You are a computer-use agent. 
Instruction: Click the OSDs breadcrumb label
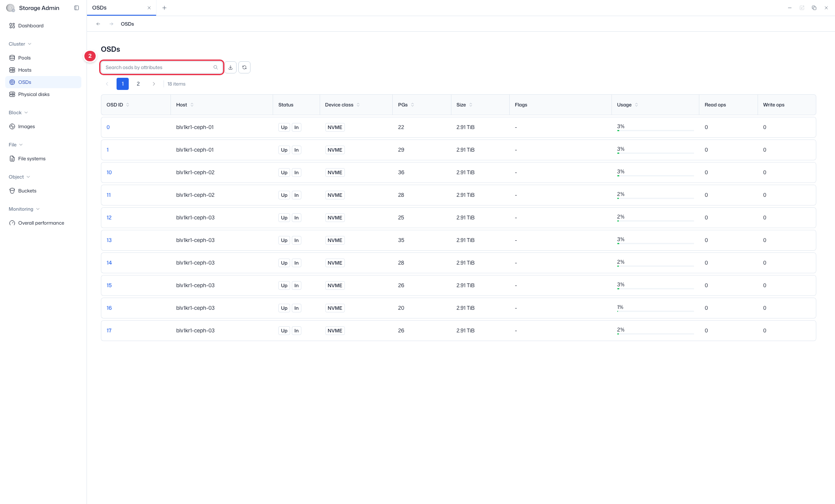[x=127, y=24]
